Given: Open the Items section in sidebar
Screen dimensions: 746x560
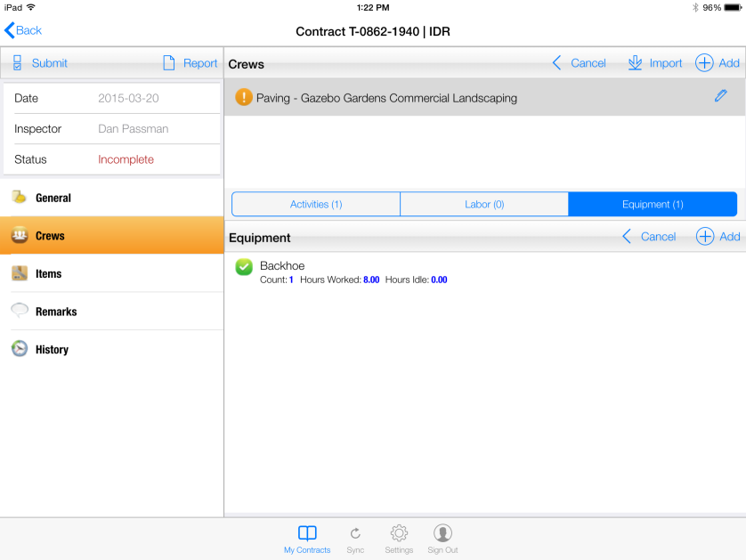Looking at the screenshot, I should point(48,274).
